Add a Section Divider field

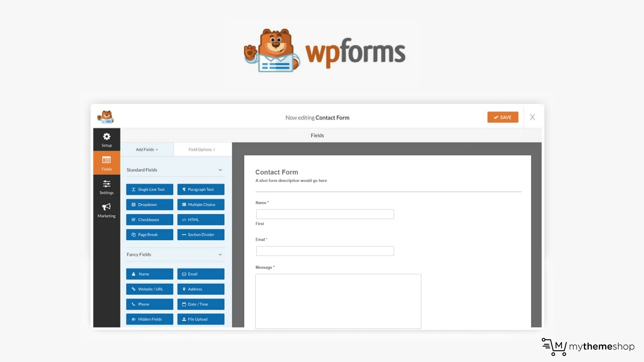click(x=201, y=235)
